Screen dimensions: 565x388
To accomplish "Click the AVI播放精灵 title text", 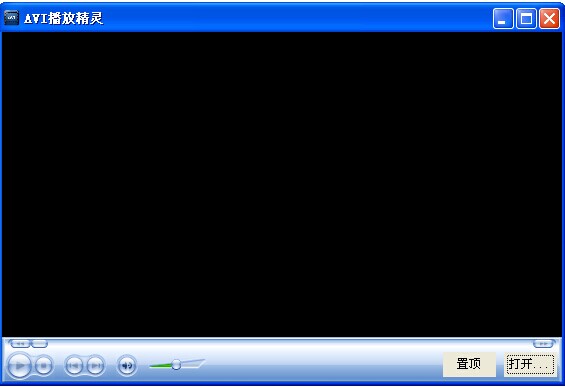I will point(63,18).
